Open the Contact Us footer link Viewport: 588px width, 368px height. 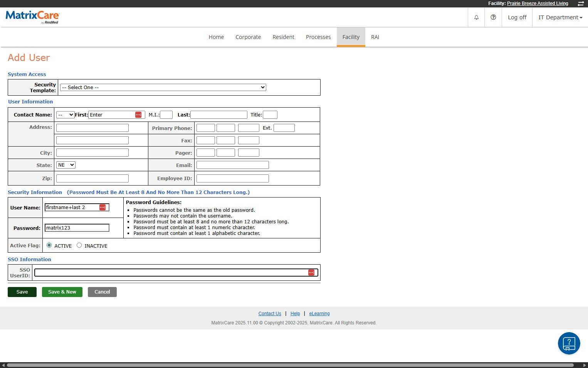pos(270,314)
